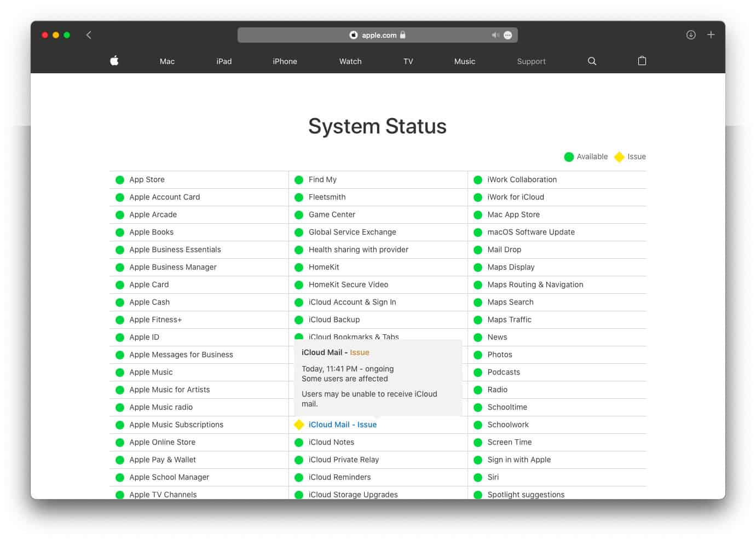Click the green dot beside Apple Music

120,372
